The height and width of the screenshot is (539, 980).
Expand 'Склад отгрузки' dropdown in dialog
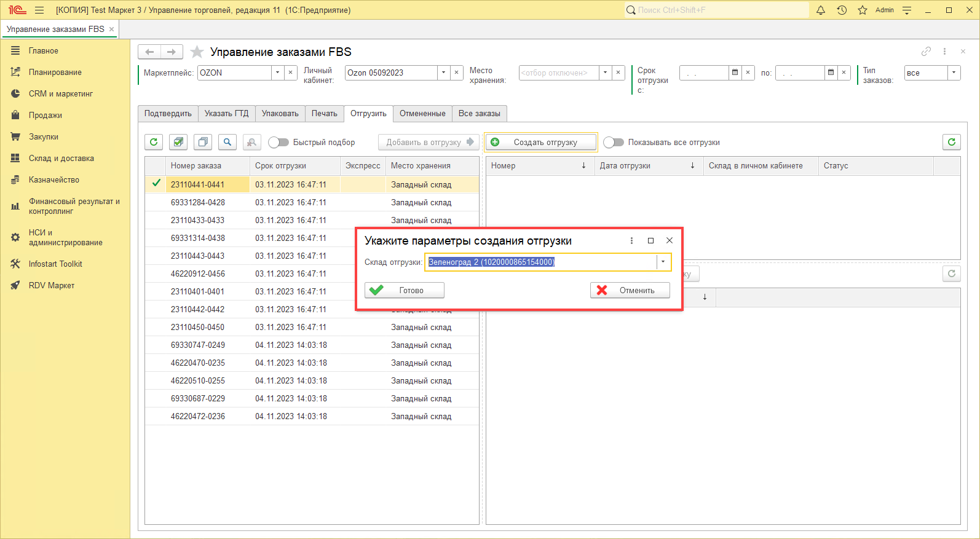click(663, 262)
